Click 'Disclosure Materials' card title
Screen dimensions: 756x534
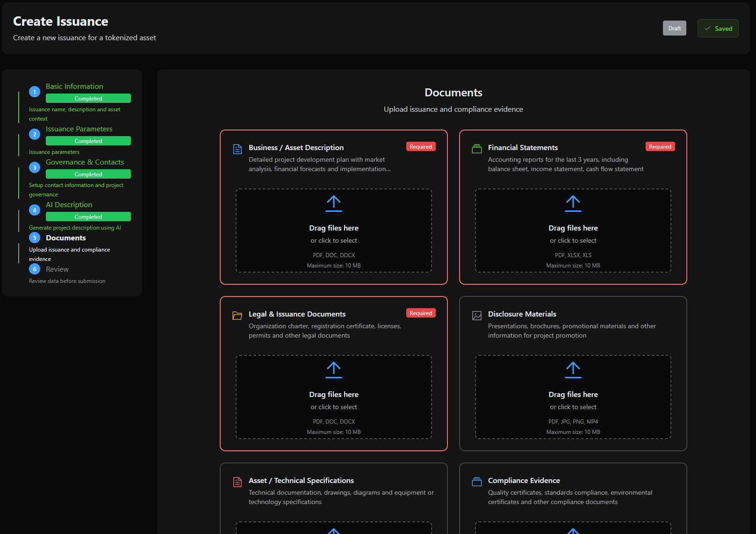pos(522,314)
